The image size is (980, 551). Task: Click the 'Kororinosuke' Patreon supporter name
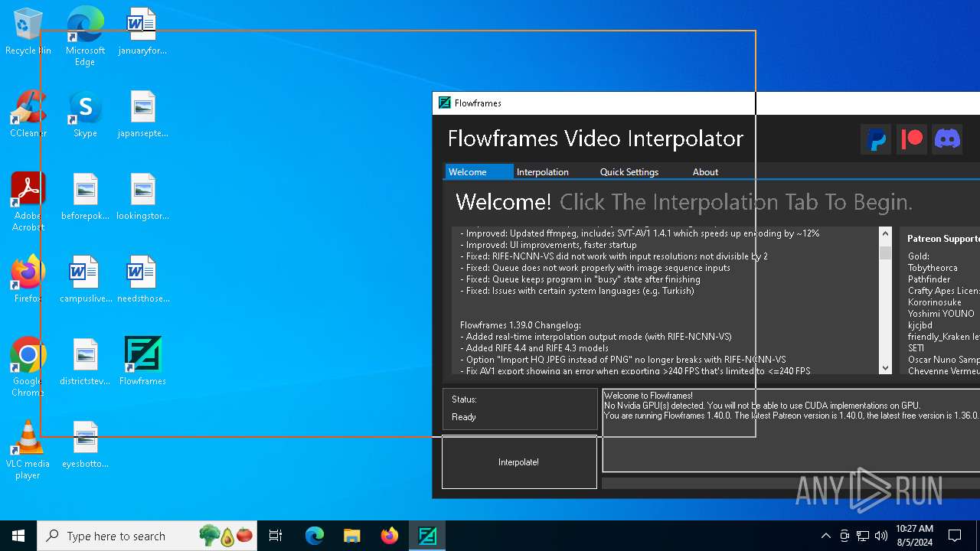point(934,302)
